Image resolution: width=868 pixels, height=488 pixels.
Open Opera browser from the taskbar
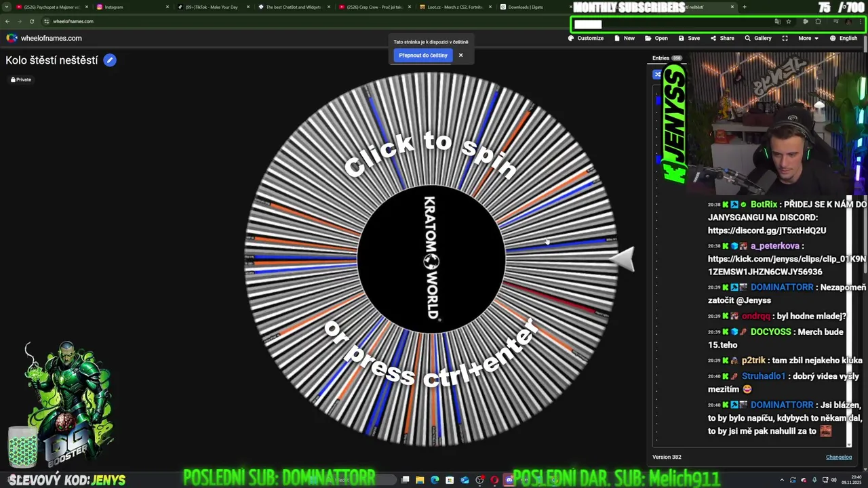pyautogui.click(x=494, y=480)
